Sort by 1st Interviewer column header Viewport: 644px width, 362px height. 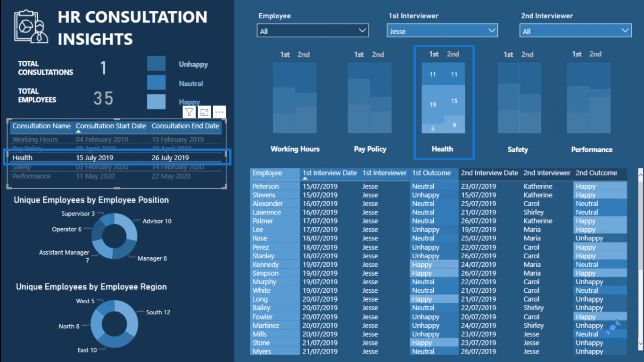pos(385,173)
